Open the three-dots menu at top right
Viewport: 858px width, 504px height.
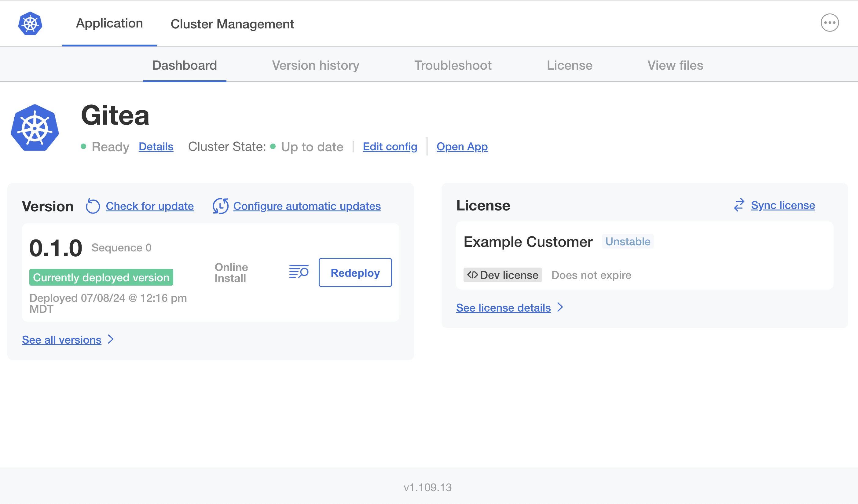829,23
